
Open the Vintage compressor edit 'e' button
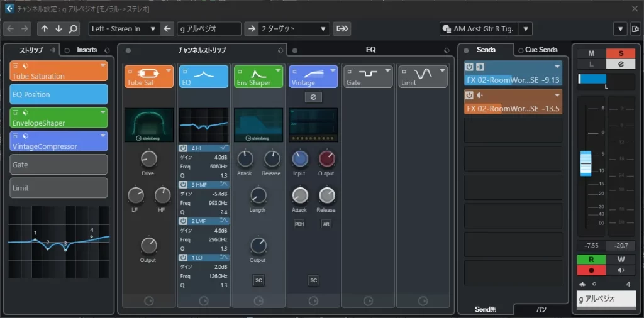pos(313,96)
